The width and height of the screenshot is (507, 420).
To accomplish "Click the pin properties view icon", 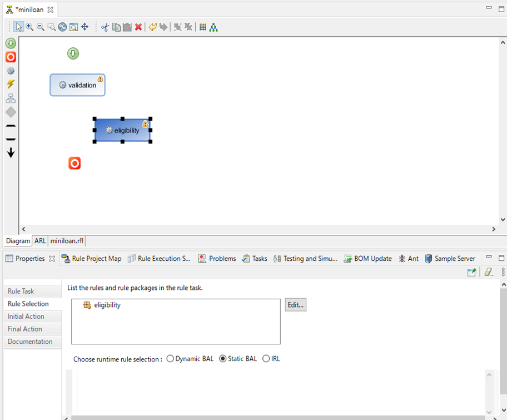I will (472, 272).
